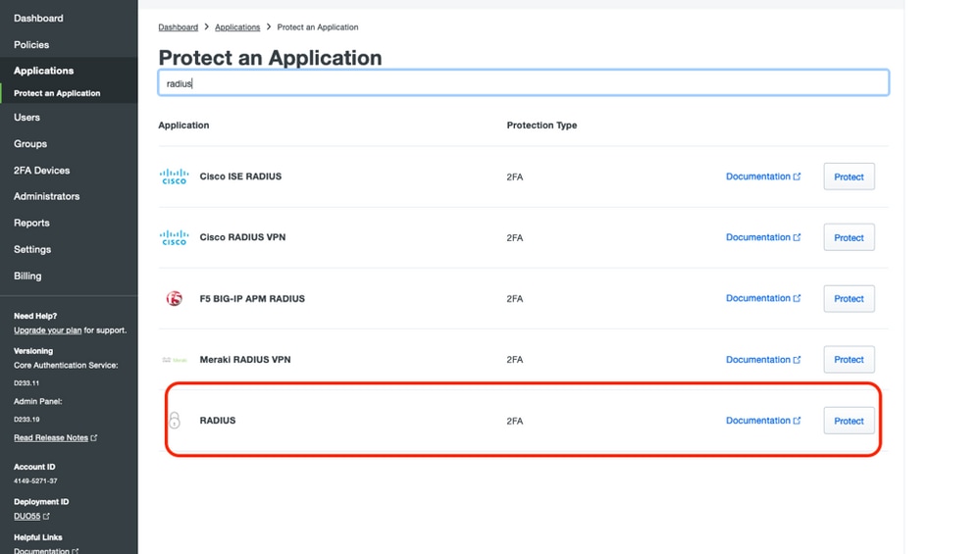
Task: Click the DUO55 deployment ID link
Action: coord(26,517)
